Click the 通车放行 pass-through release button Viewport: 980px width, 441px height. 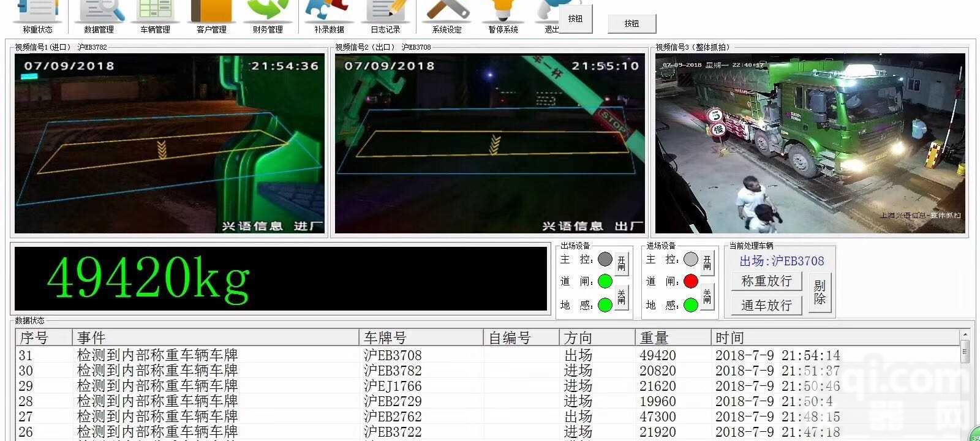(767, 305)
